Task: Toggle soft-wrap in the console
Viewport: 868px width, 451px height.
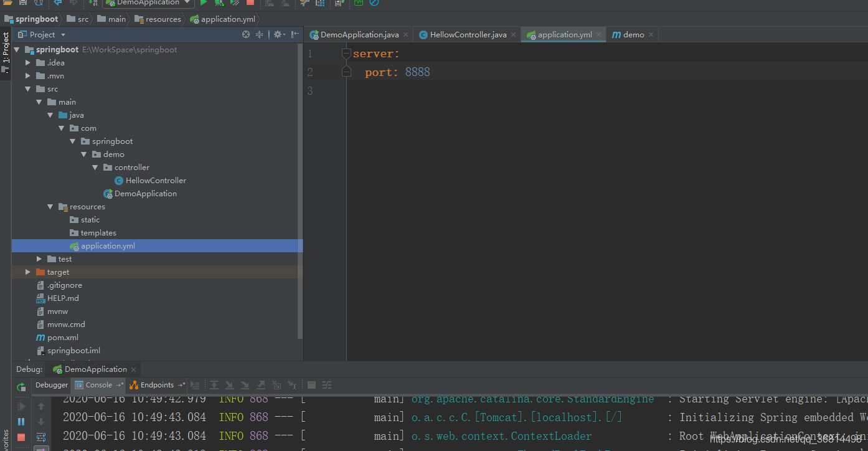Action: (x=41, y=437)
